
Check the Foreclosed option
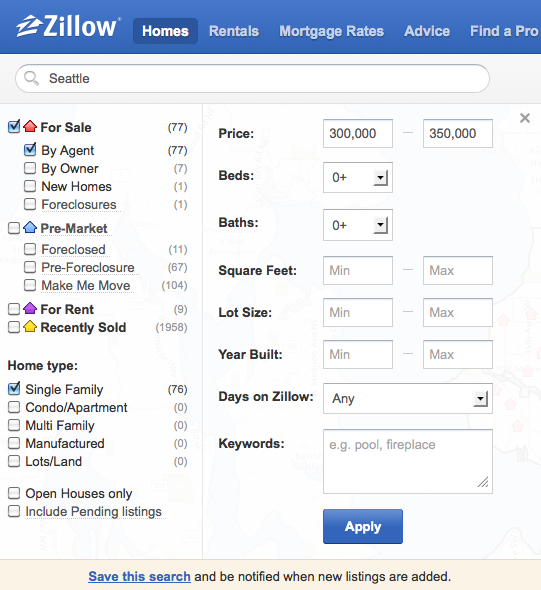30,249
